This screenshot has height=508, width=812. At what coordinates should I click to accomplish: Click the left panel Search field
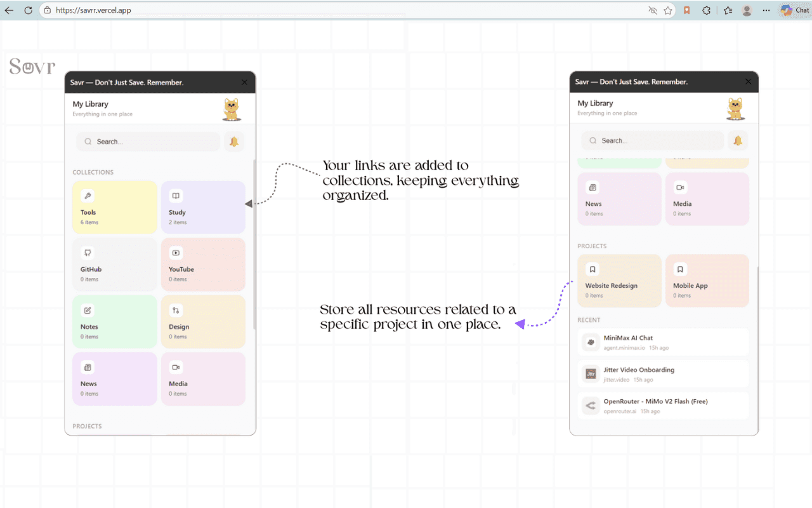[x=148, y=142]
